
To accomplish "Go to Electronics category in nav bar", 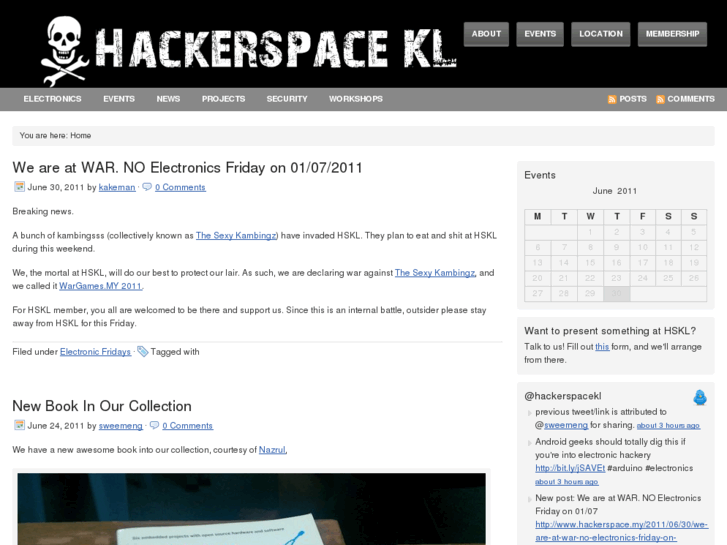I will (52, 99).
